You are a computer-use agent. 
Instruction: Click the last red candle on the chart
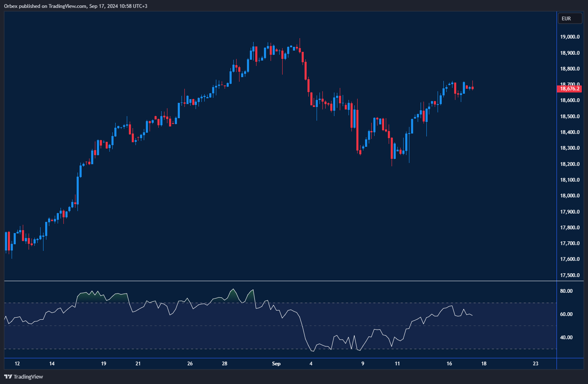[x=472, y=88]
